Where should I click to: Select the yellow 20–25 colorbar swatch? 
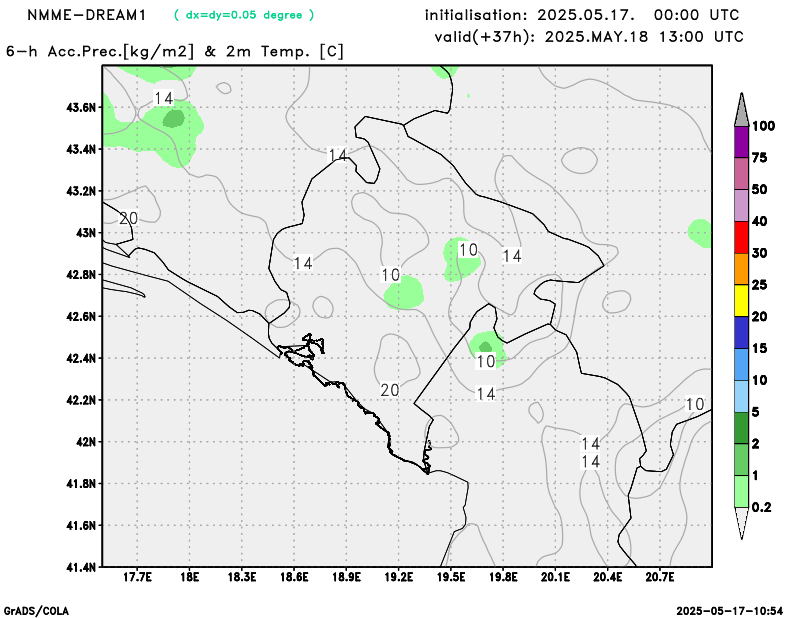point(741,301)
